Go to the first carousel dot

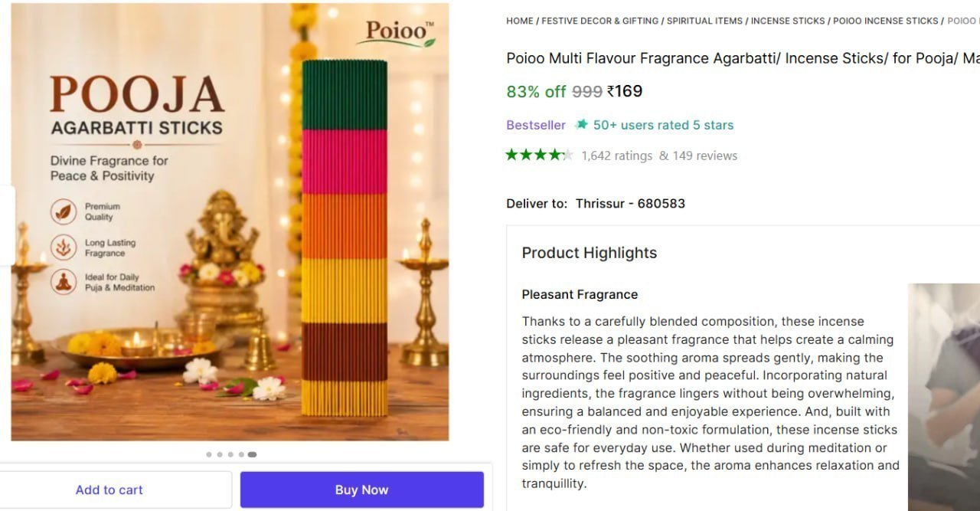[x=209, y=454]
